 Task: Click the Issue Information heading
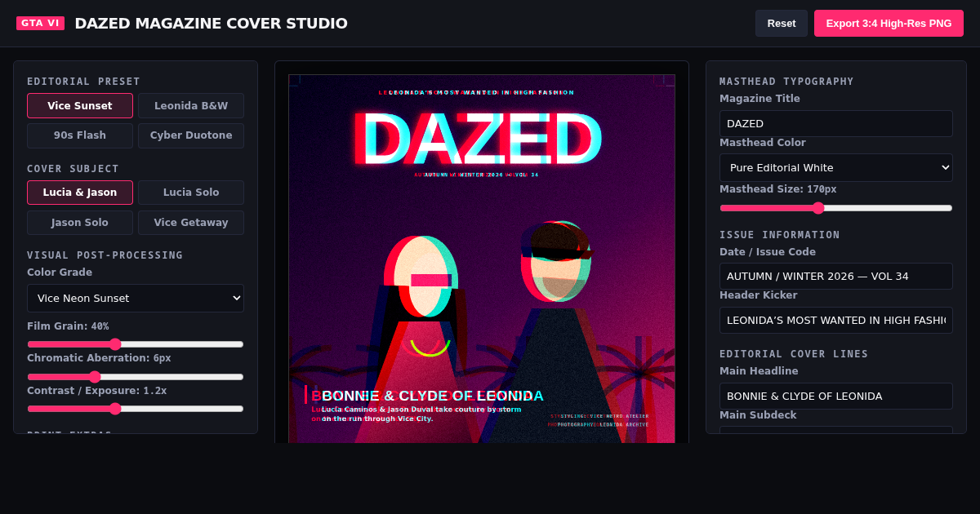coord(780,235)
